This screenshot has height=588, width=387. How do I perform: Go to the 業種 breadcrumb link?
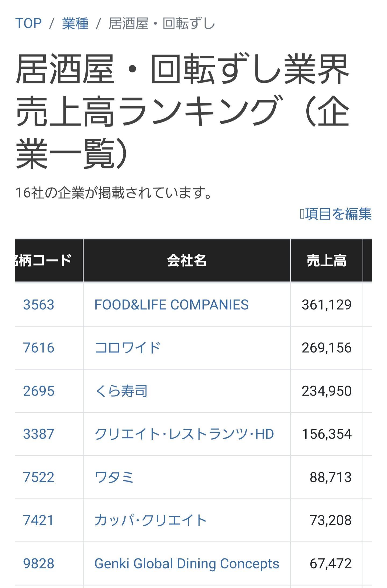[x=75, y=23]
